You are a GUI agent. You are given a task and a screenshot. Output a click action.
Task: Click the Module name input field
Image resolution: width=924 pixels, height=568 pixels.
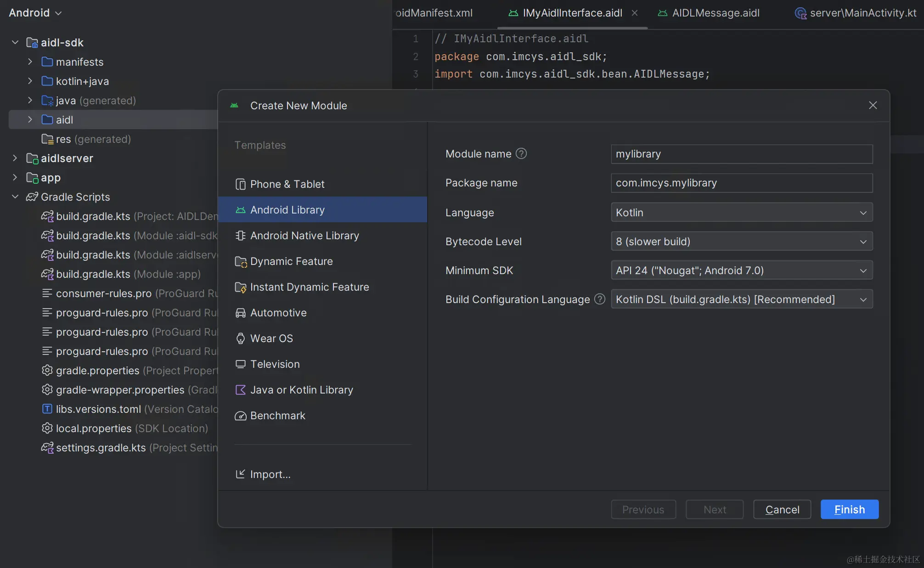(x=742, y=154)
